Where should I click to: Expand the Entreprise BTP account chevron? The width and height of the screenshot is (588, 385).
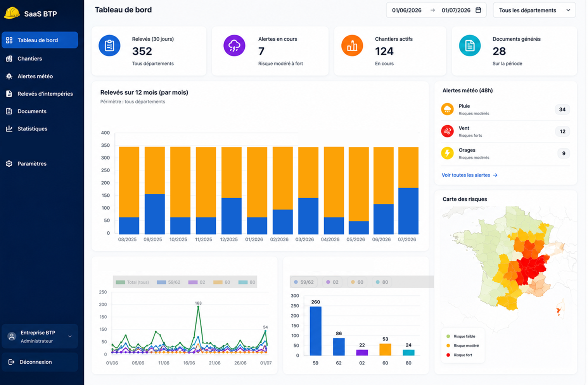[x=70, y=336]
